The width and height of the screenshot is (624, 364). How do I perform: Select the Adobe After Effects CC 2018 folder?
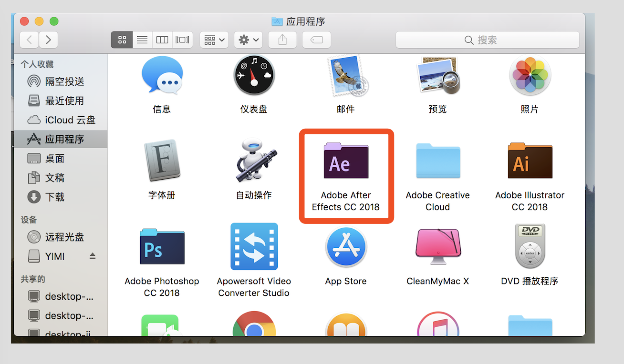click(x=346, y=161)
